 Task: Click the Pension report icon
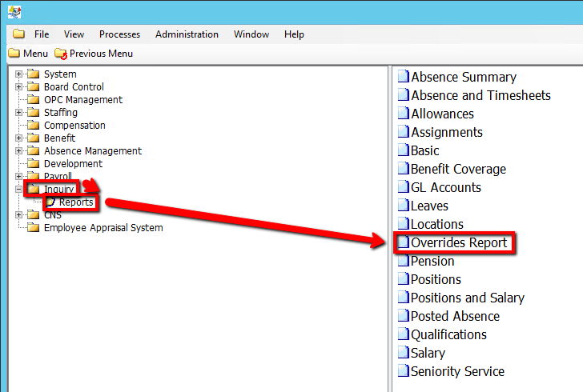tap(404, 262)
